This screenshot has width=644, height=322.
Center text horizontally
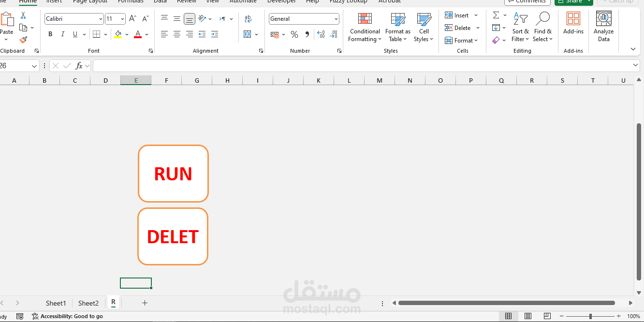pos(177,34)
